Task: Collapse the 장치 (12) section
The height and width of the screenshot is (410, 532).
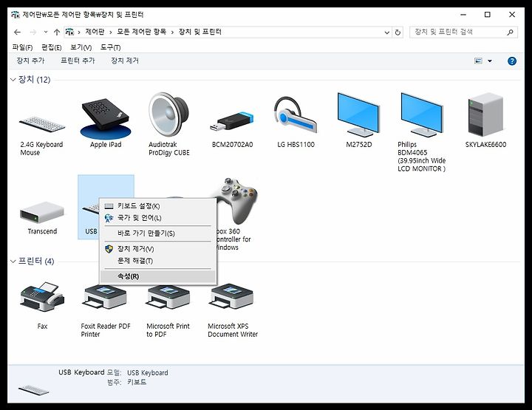Action: coord(13,80)
